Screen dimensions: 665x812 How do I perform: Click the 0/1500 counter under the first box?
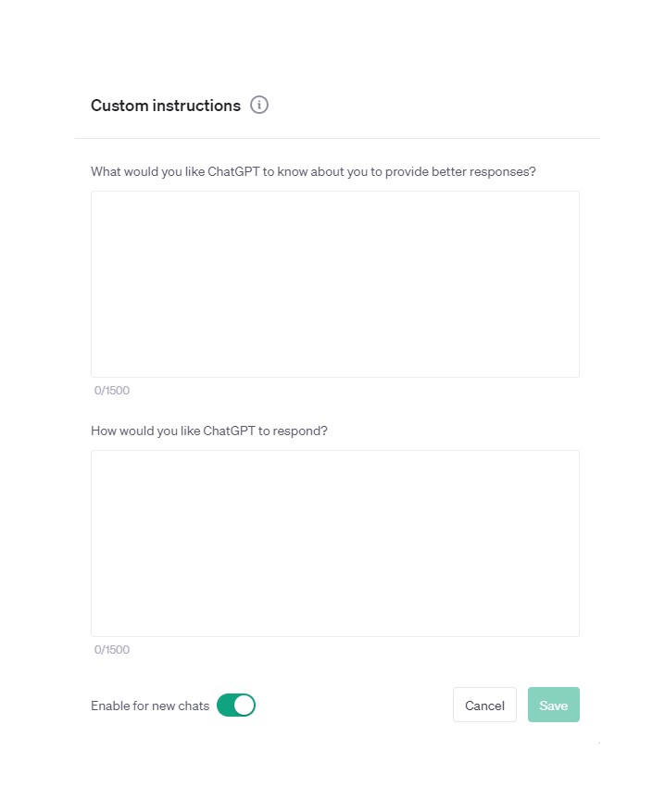[x=112, y=391]
